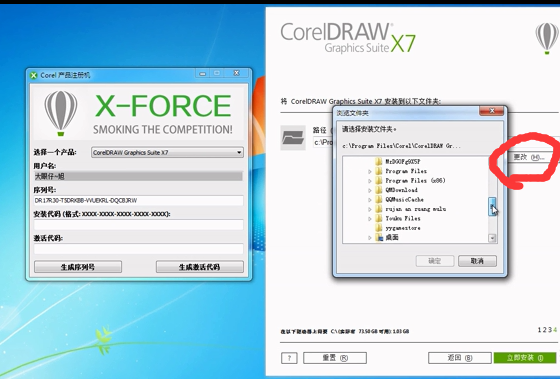Select the text 'QMDownload' in folder tree
The height and width of the screenshot is (379, 560).
401,190
